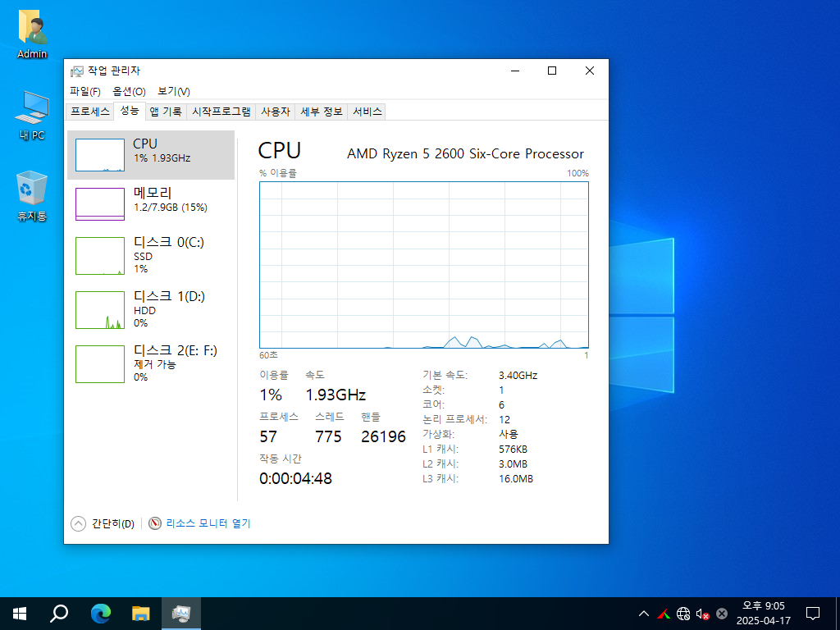Click the 디스크 0(C:) mini graph thumbnail
Viewport: 840px width, 630px height.
[100, 256]
